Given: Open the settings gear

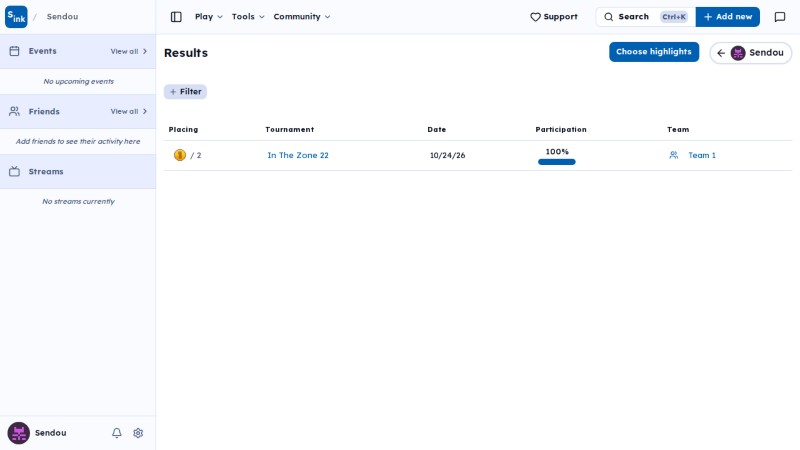Looking at the screenshot, I should point(138,433).
